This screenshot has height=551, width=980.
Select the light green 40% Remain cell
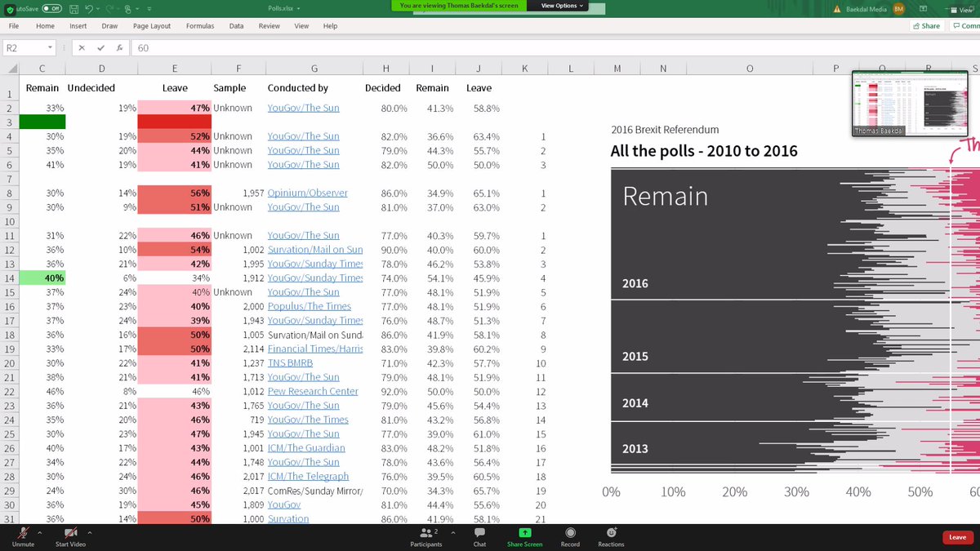[x=42, y=278]
